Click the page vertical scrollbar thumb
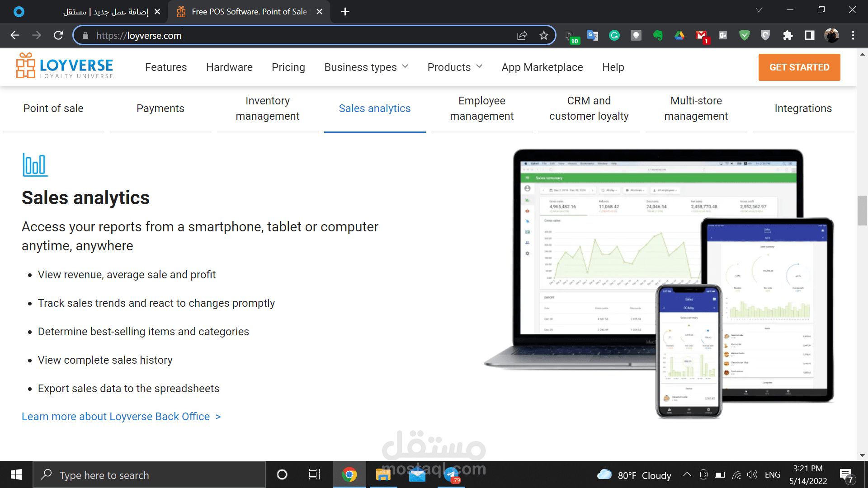The image size is (868, 488). [862, 210]
